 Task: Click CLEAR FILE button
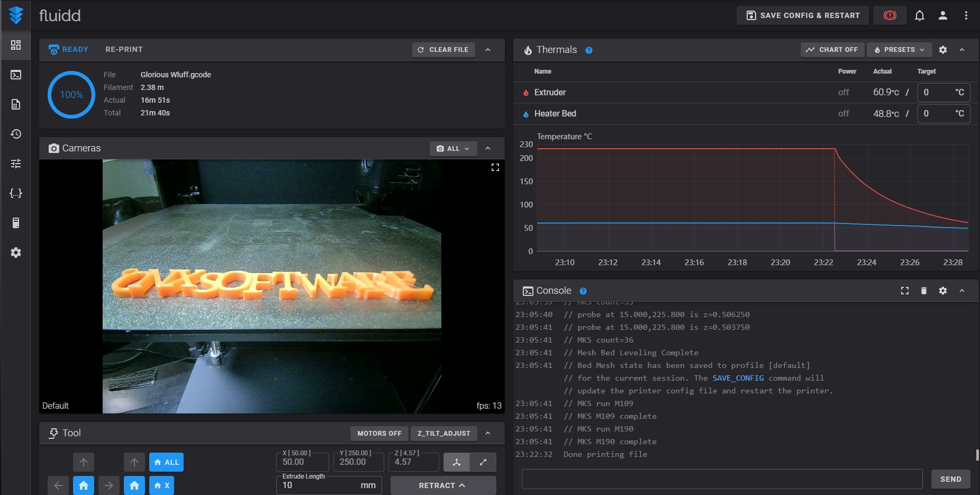[443, 50]
